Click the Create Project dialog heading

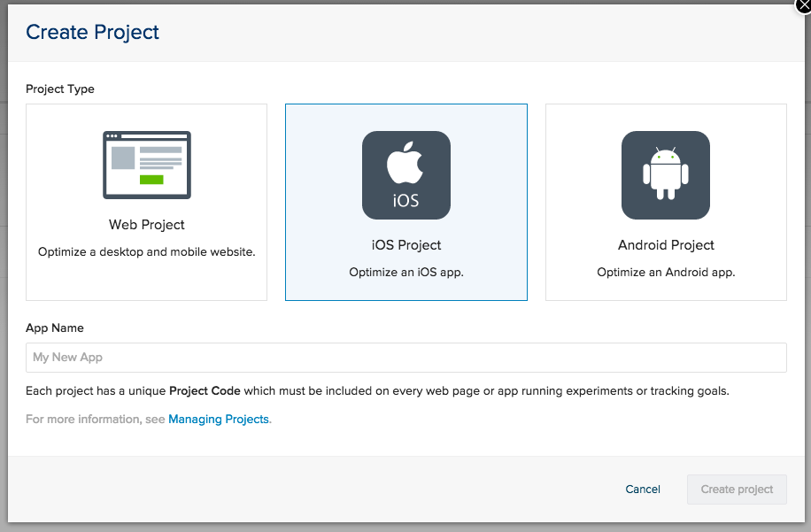click(93, 33)
